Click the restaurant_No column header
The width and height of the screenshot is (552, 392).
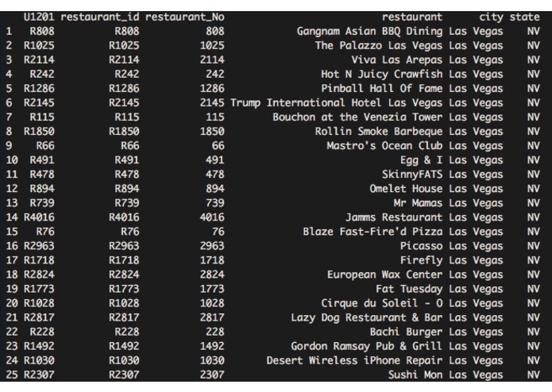184,17
